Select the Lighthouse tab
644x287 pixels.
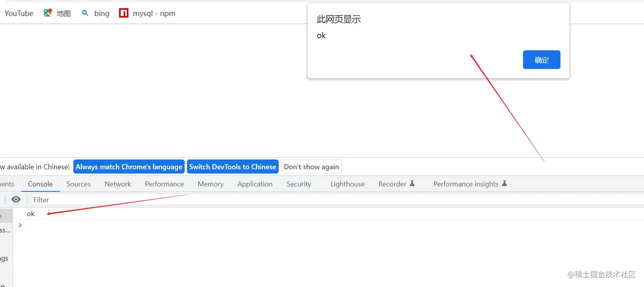point(347,184)
